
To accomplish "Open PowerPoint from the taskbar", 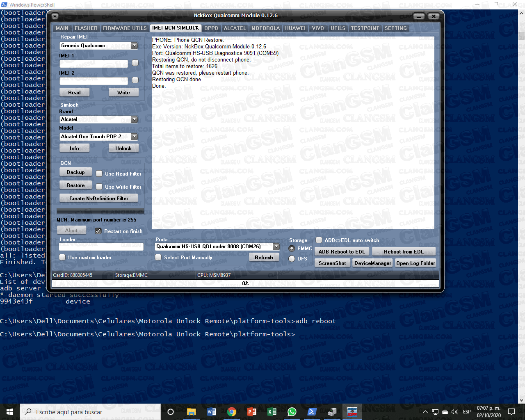I will click(x=252, y=412).
